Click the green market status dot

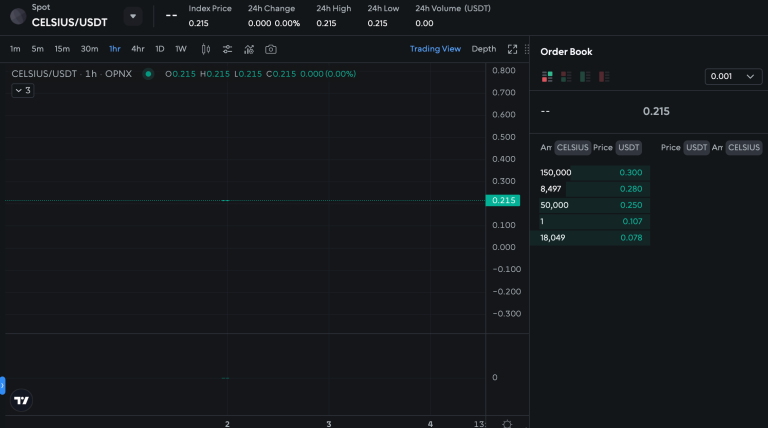pyautogui.click(x=148, y=74)
